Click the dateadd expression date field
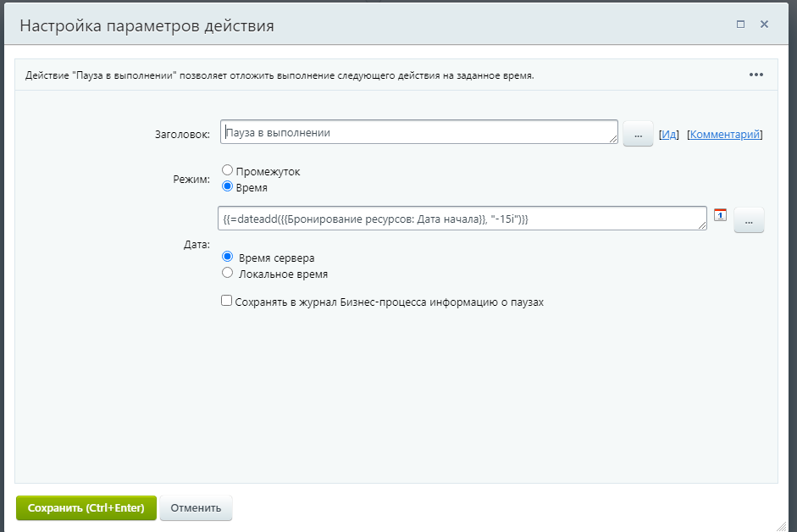 [x=462, y=219]
